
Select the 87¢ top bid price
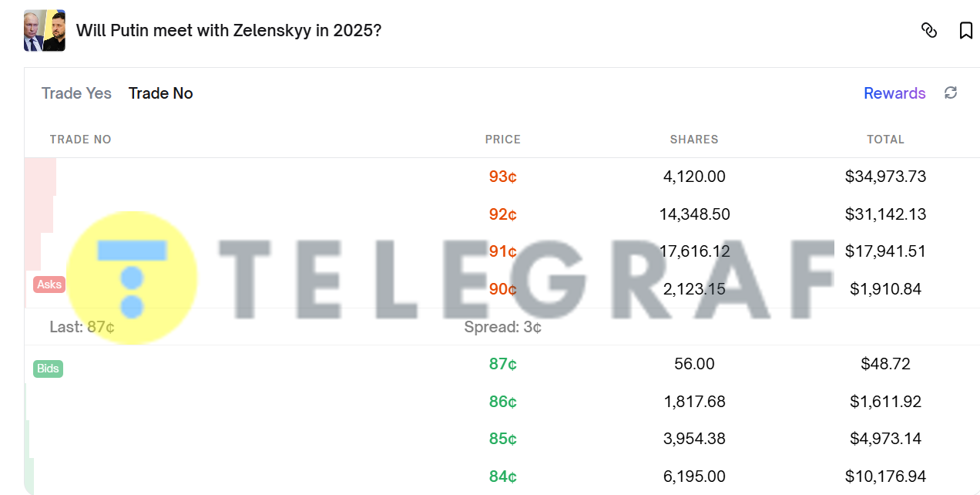(x=502, y=364)
